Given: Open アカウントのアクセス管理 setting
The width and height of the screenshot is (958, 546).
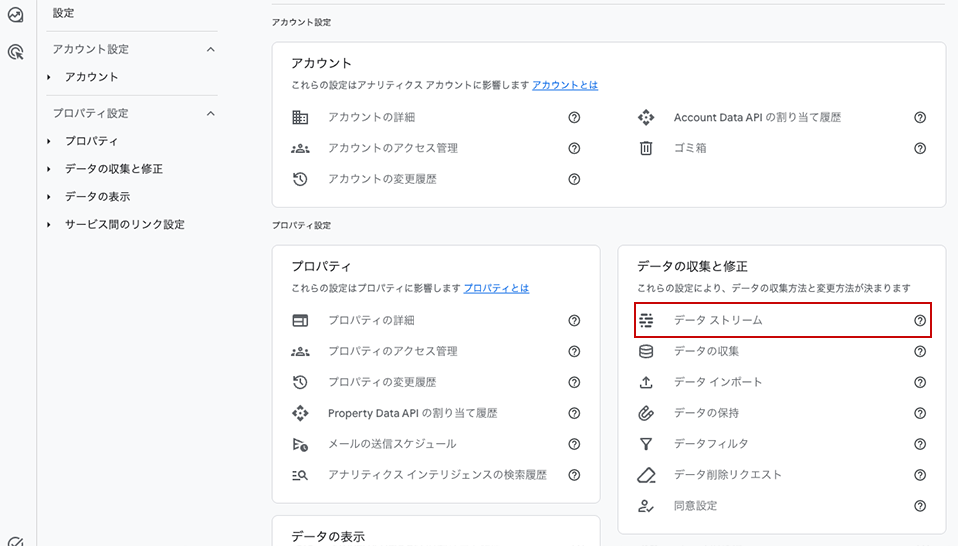Looking at the screenshot, I should point(393,148).
